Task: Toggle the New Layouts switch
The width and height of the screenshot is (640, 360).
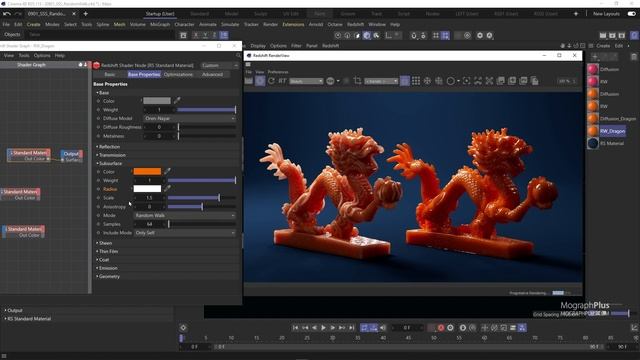Action: point(631,13)
